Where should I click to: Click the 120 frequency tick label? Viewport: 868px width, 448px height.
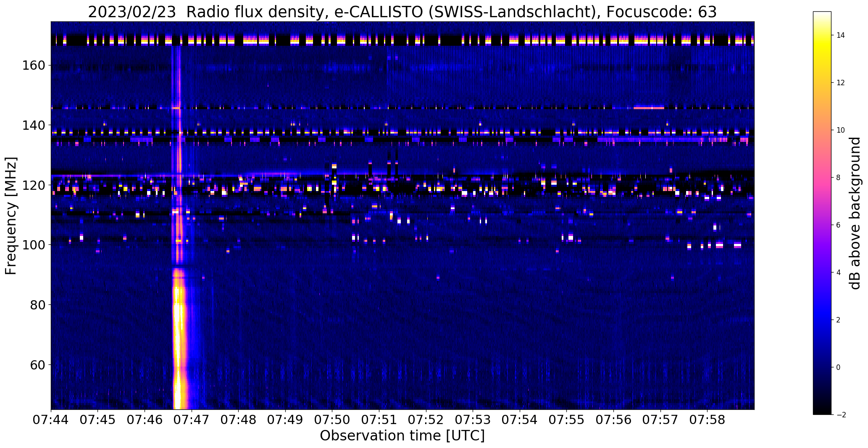point(34,185)
